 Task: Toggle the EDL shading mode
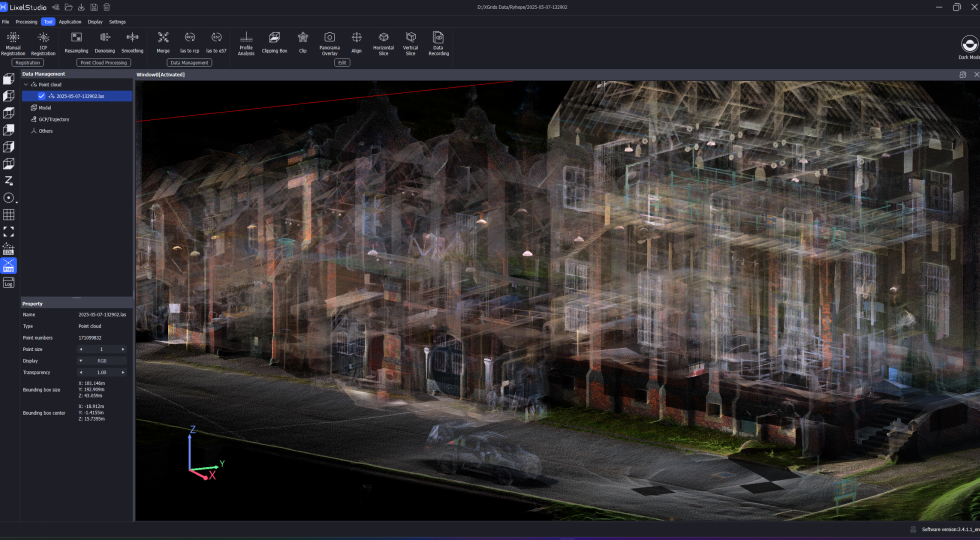(8, 249)
